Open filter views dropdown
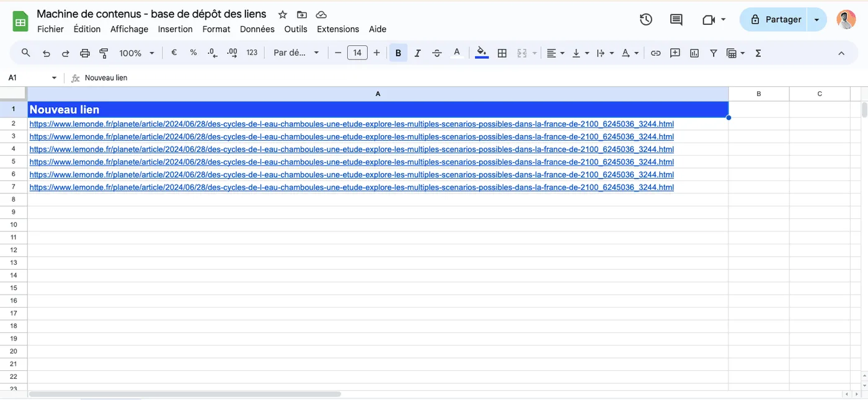 click(x=735, y=53)
